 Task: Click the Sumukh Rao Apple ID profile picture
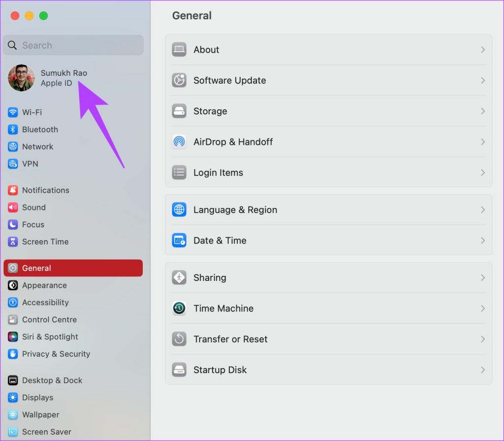point(21,78)
